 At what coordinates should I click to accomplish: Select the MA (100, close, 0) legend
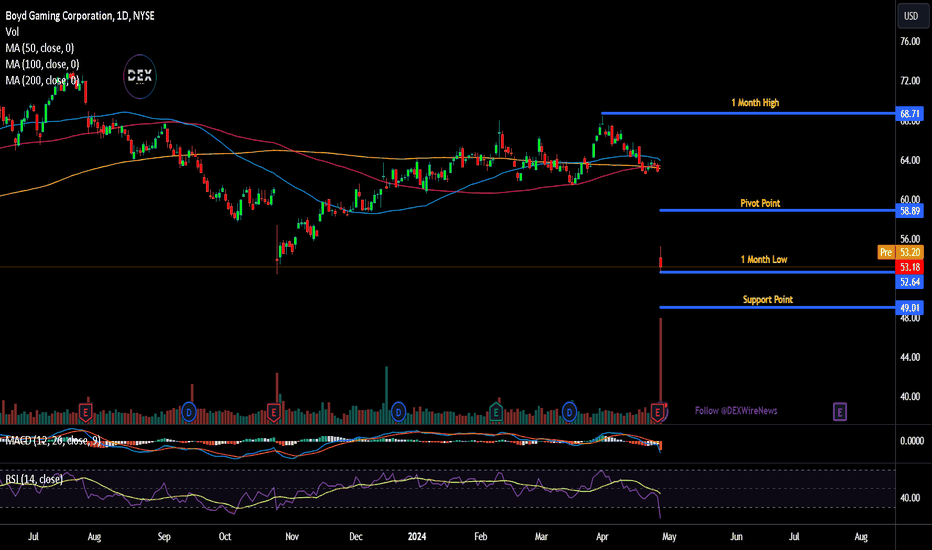click(42, 64)
